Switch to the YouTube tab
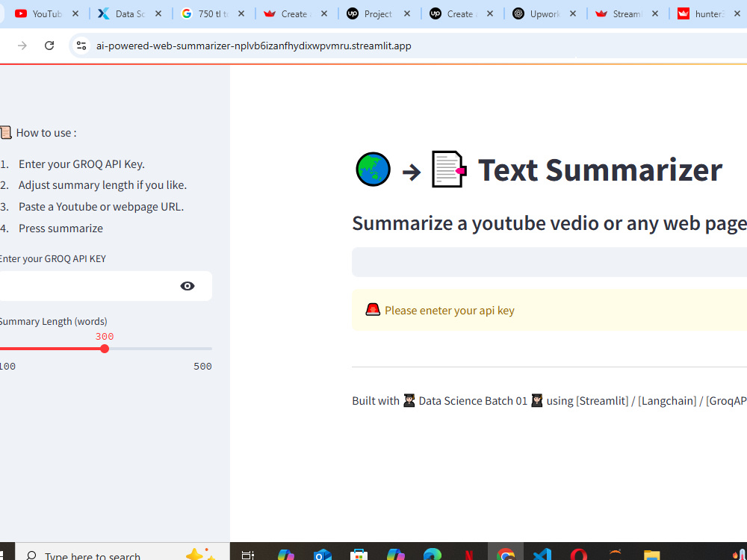 click(x=46, y=13)
